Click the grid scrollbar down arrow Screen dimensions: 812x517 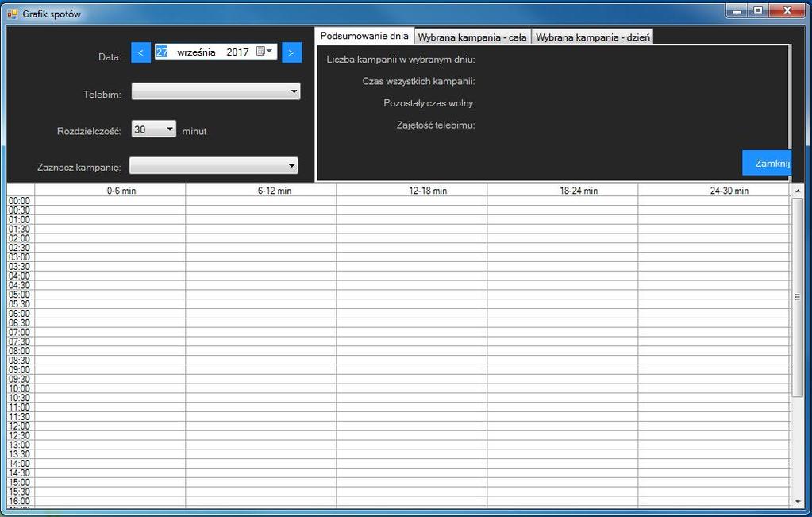pyautogui.click(x=798, y=501)
